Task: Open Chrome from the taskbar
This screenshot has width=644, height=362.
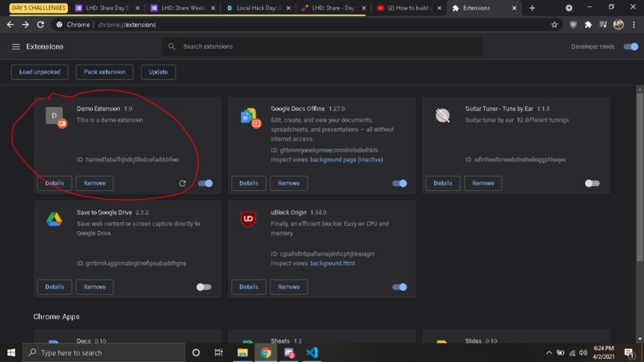Action: pos(266,352)
